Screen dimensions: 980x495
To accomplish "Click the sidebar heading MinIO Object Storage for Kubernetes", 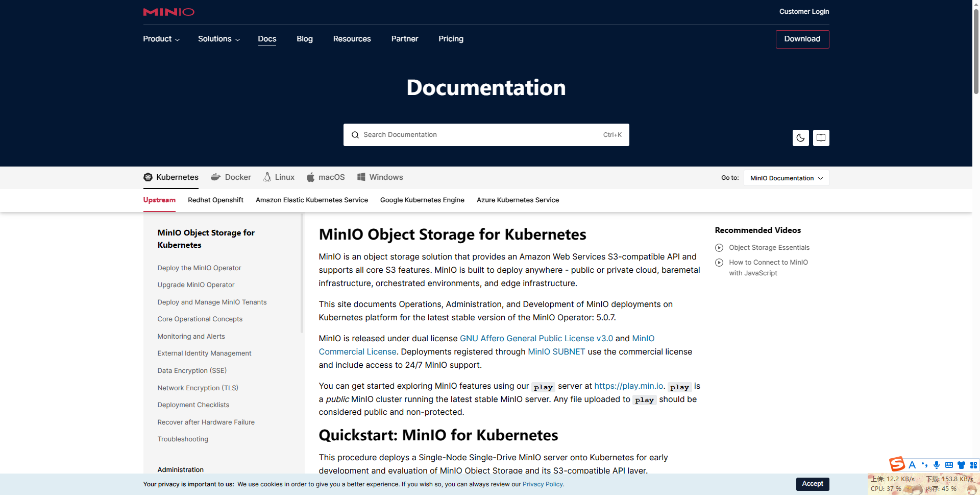I will tap(206, 239).
